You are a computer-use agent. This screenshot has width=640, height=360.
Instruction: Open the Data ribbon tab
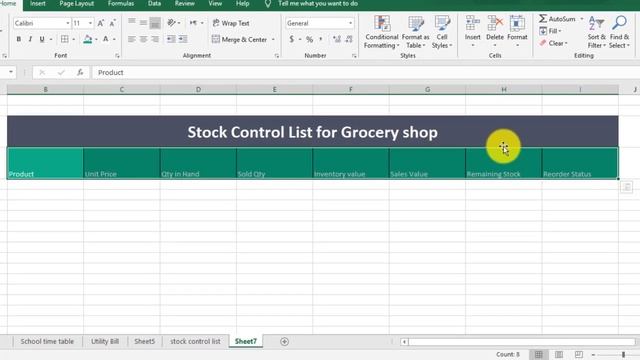[154, 4]
